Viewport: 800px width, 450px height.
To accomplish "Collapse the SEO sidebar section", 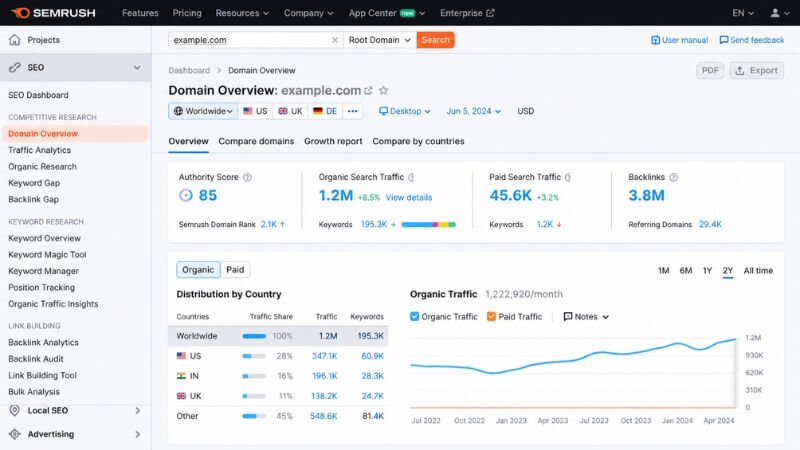I will (x=137, y=67).
